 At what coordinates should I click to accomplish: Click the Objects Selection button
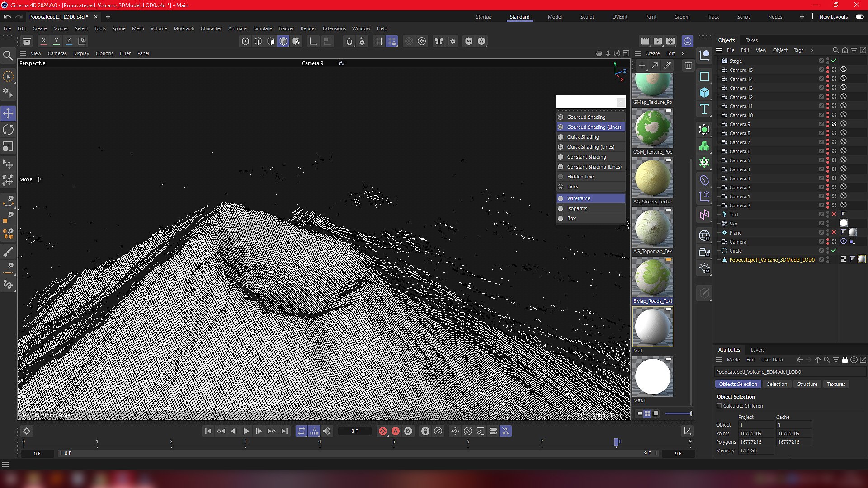[x=738, y=384]
